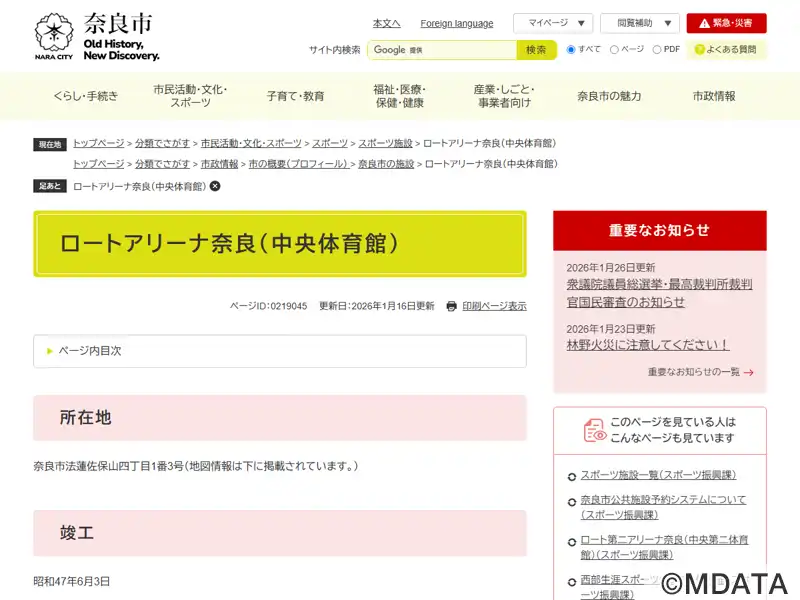Open 衆議院議員総選挙・最高裁判所裁判官国民審査 notice
Viewport: 800px width, 600px height.
click(x=659, y=293)
